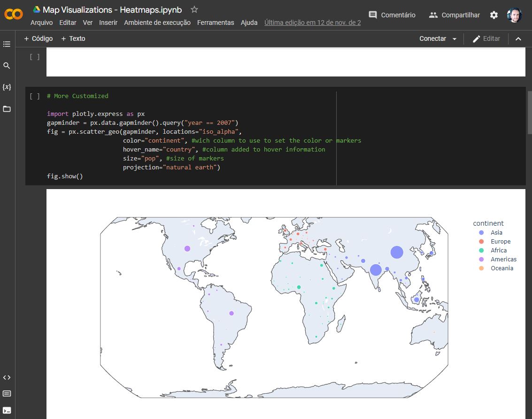The height and width of the screenshot is (419, 532).
Task: Click the search icon in left sidebar
Action: [7, 66]
